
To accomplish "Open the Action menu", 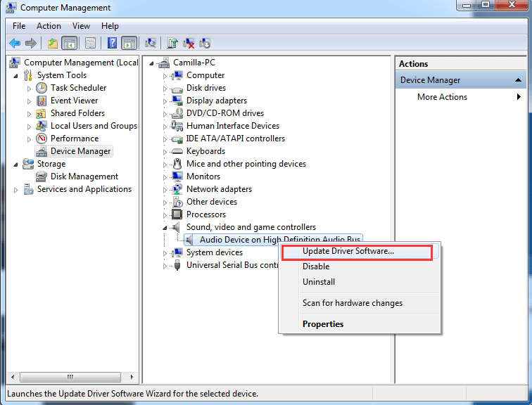I will (x=49, y=26).
